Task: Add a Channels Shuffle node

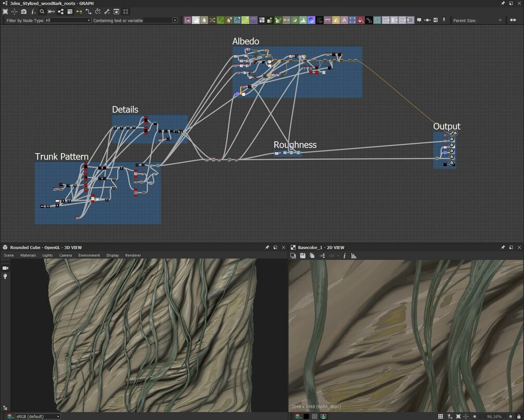Action: [212, 20]
